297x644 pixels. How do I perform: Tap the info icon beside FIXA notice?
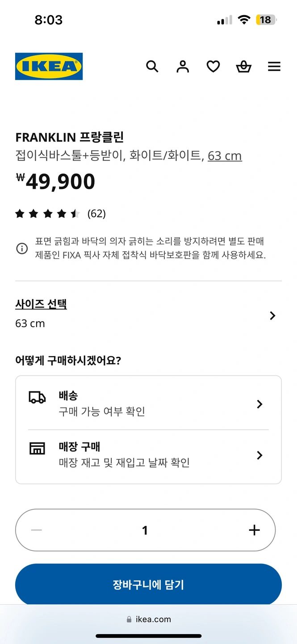pos(22,248)
